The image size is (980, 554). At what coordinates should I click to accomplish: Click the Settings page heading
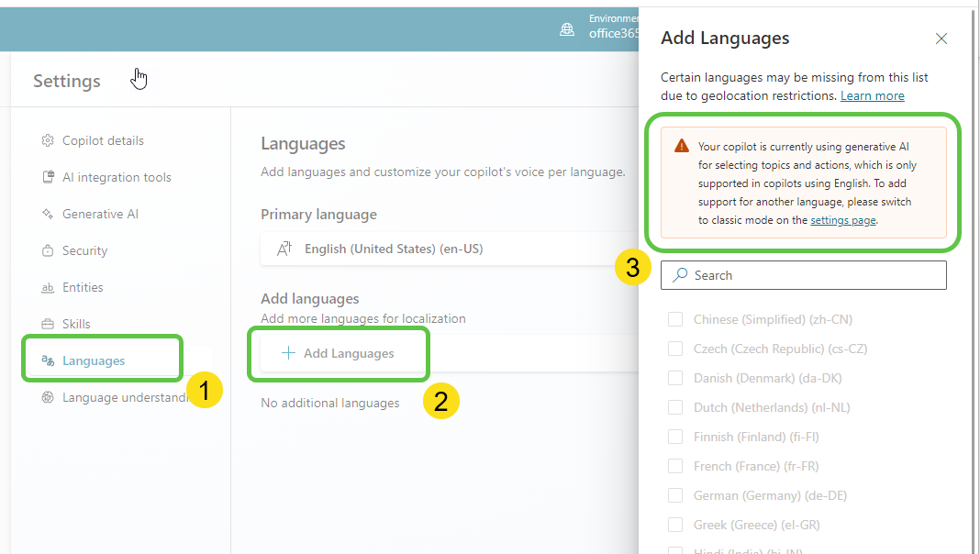(x=66, y=81)
